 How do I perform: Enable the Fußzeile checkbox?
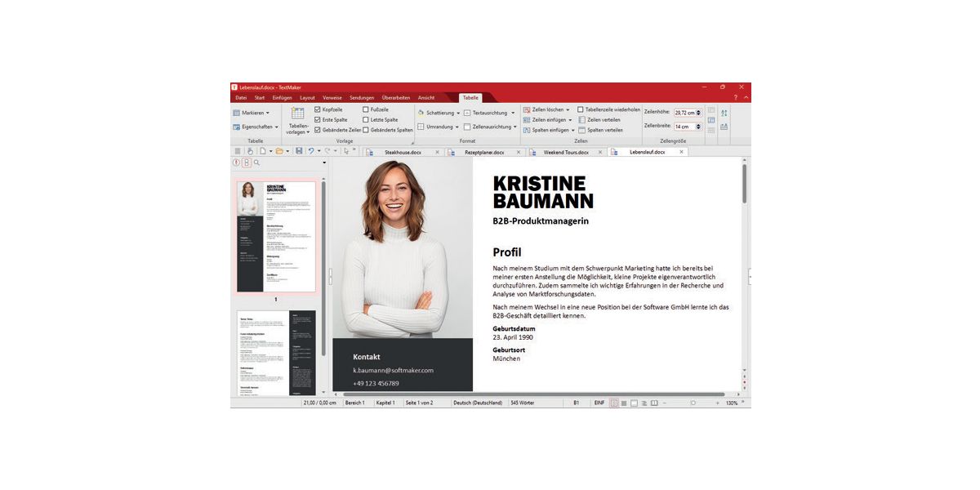click(366, 109)
